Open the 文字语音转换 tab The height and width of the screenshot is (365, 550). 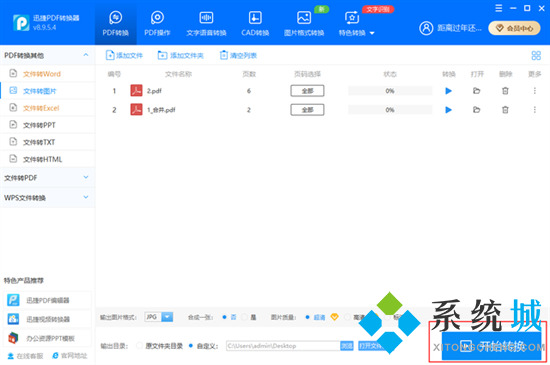pos(206,23)
